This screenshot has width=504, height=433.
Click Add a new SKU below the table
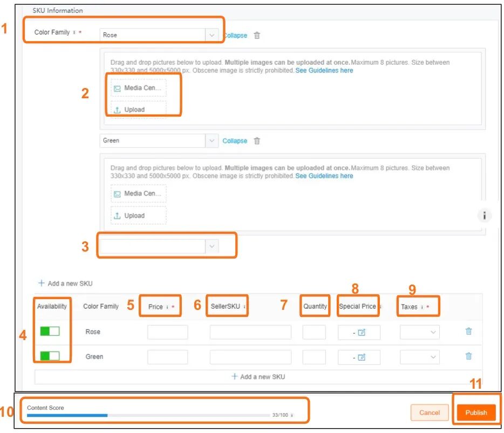258,377
